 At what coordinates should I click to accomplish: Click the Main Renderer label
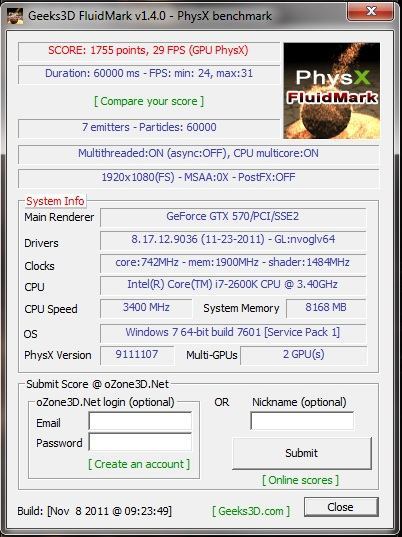point(59,217)
